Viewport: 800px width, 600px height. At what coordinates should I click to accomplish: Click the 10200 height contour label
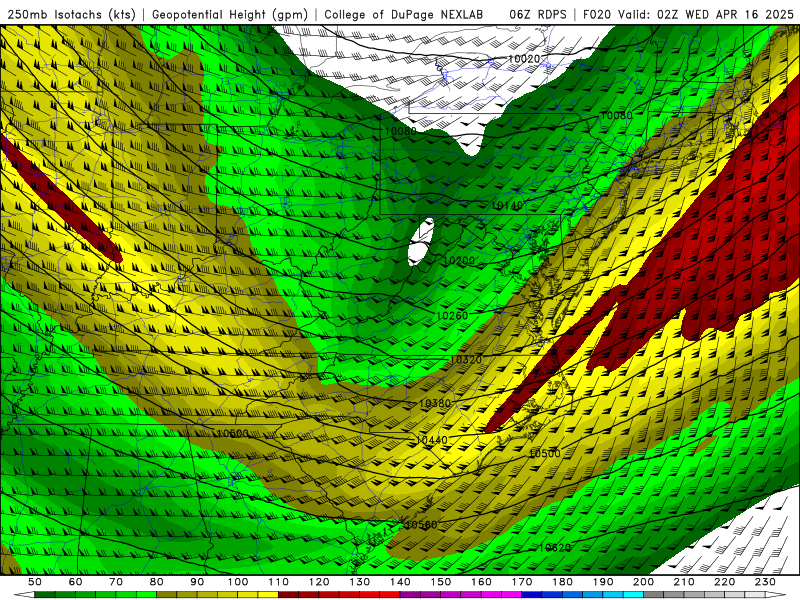coord(459,261)
